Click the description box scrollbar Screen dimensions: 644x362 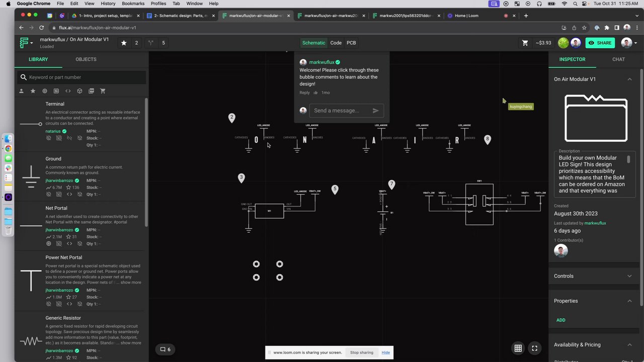628,159
